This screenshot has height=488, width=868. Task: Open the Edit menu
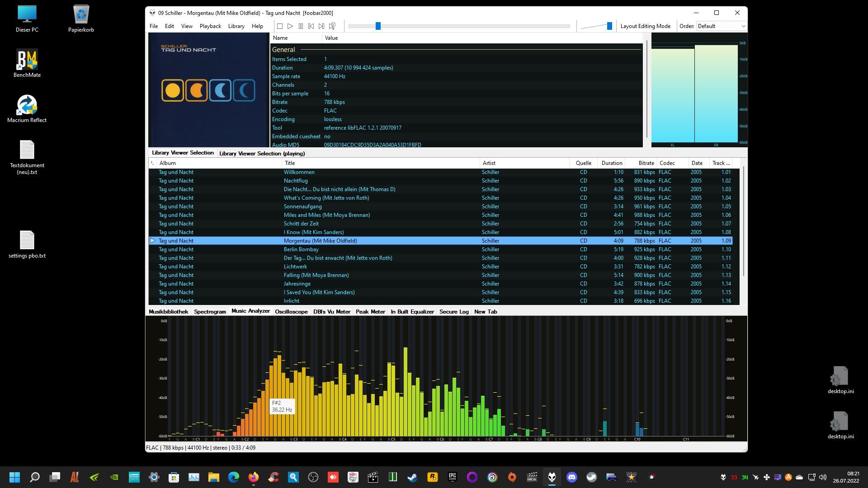point(170,26)
